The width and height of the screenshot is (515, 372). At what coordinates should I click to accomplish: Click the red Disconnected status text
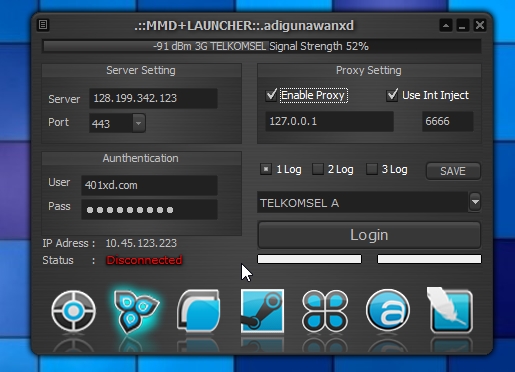coord(144,260)
